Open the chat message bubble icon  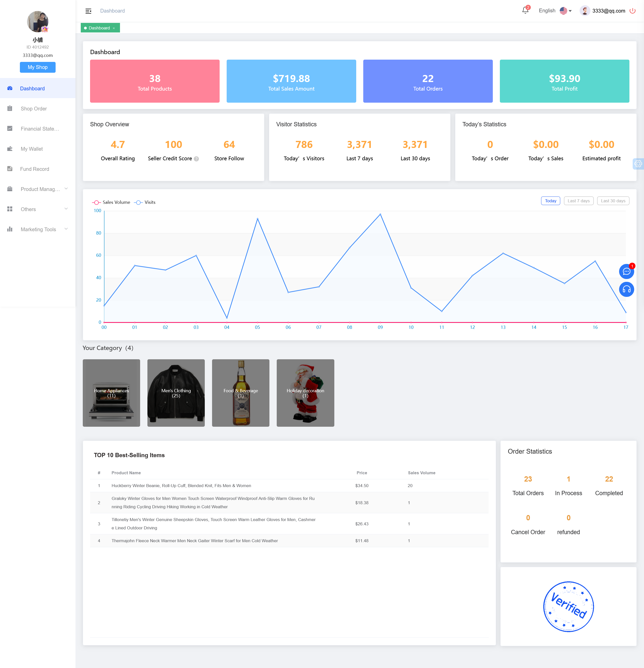point(626,272)
